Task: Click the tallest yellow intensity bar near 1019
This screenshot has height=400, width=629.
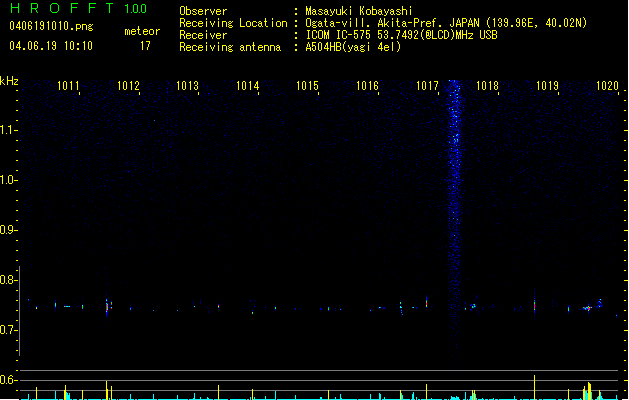Action: tap(535, 387)
